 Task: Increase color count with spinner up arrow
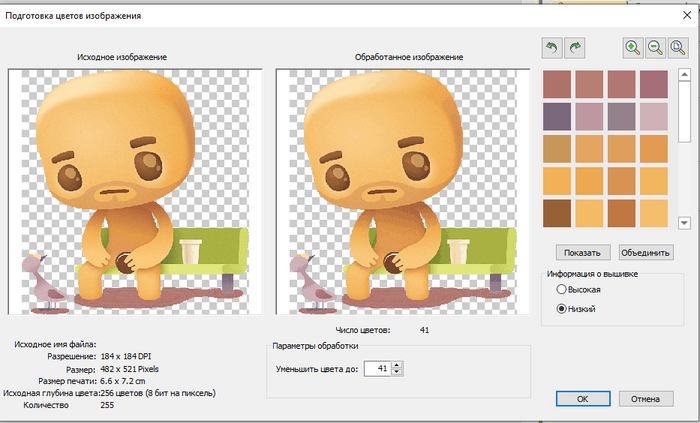point(398,365)
